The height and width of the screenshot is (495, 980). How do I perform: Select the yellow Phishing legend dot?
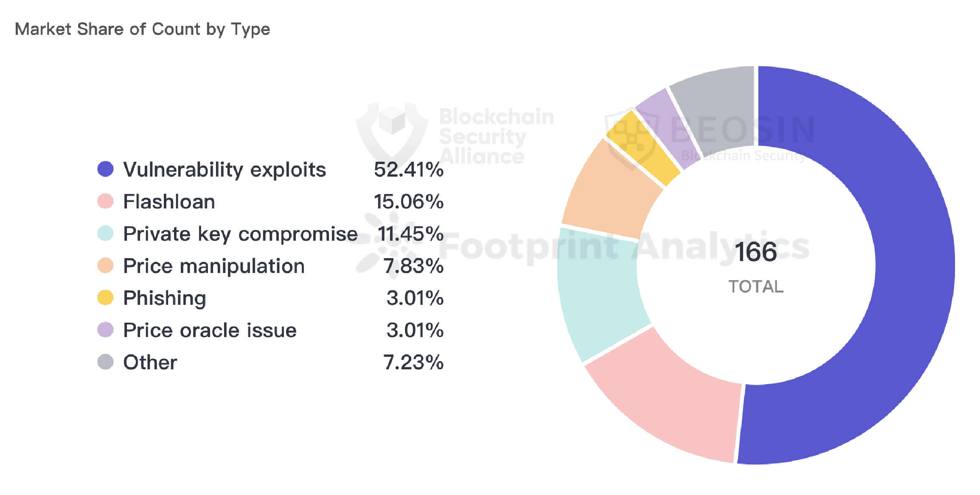coord(105,298)
